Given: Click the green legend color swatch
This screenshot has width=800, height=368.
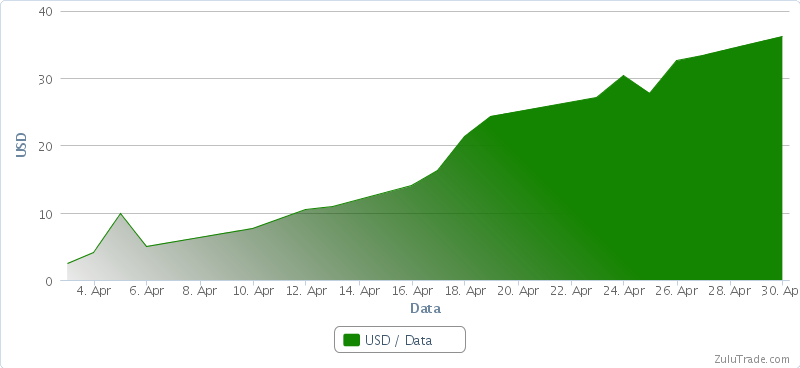Looking at the screenshot, I should [352, 340].
